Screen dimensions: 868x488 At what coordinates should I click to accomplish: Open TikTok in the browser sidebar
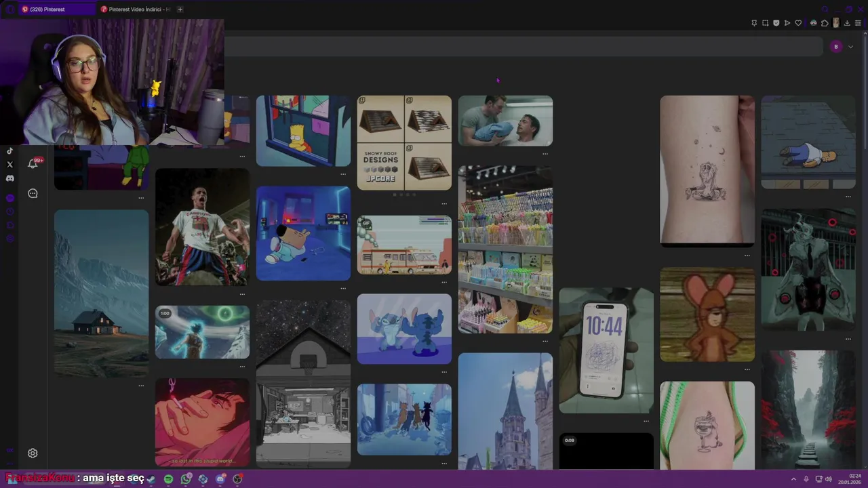click(x=9, y=151)
